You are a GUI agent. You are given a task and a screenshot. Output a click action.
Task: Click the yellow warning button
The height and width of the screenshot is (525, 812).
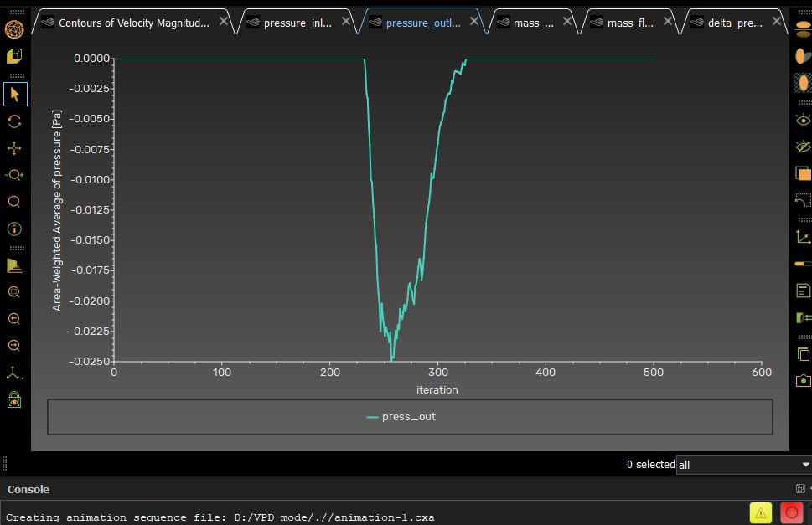760,512
